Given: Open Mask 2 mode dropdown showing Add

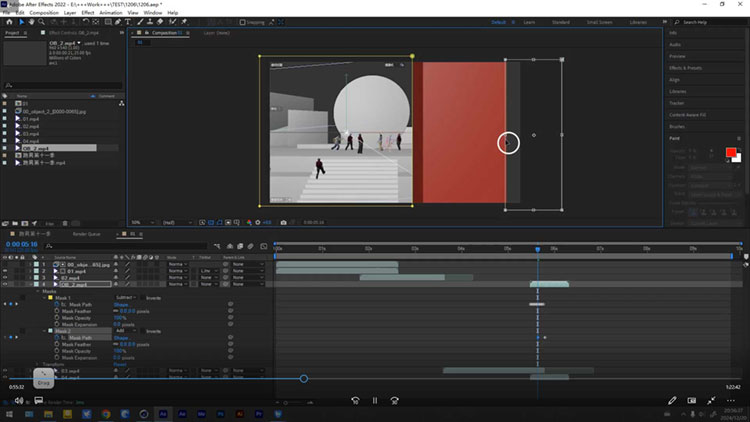Looking at the screenshot, I should pos(124,331).
